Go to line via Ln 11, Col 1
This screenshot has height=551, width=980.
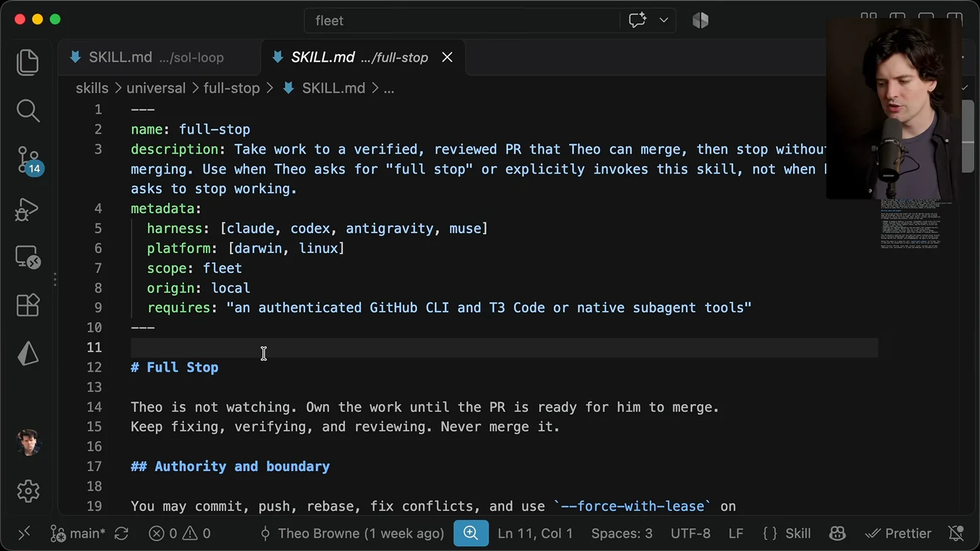(x=535, y=533)
